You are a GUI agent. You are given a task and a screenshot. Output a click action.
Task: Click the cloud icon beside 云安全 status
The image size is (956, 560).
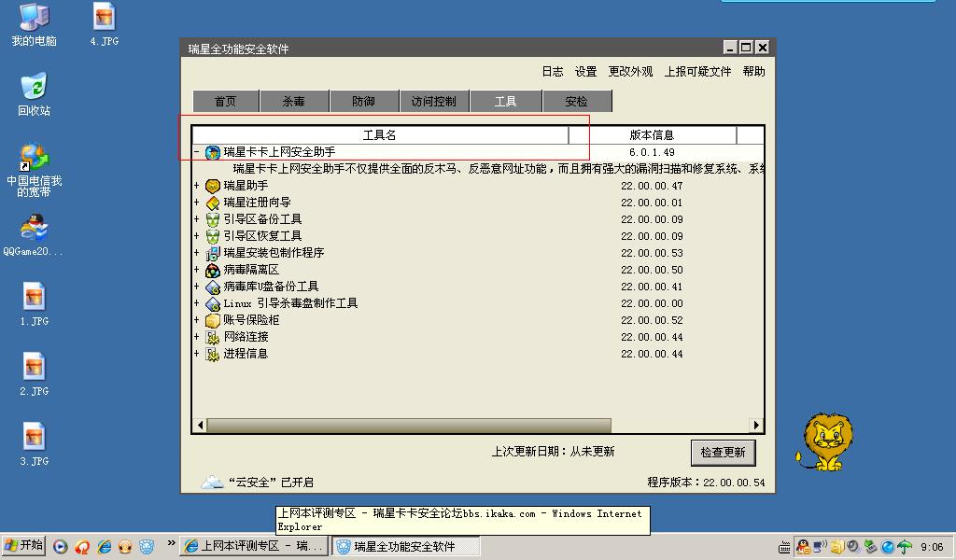pyautogui.click(x=212, y=482)
